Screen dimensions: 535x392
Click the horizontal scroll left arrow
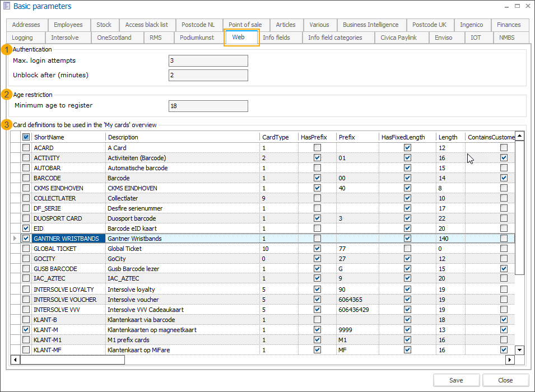pos(15,360)
